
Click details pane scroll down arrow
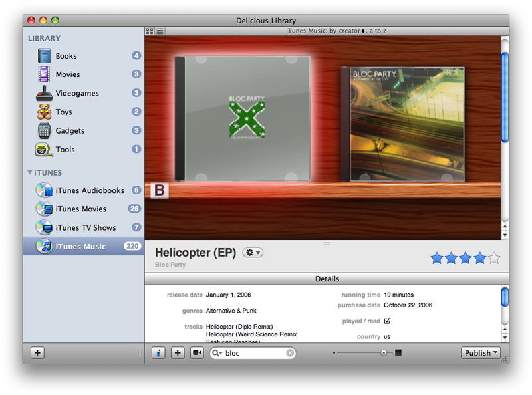505,337
